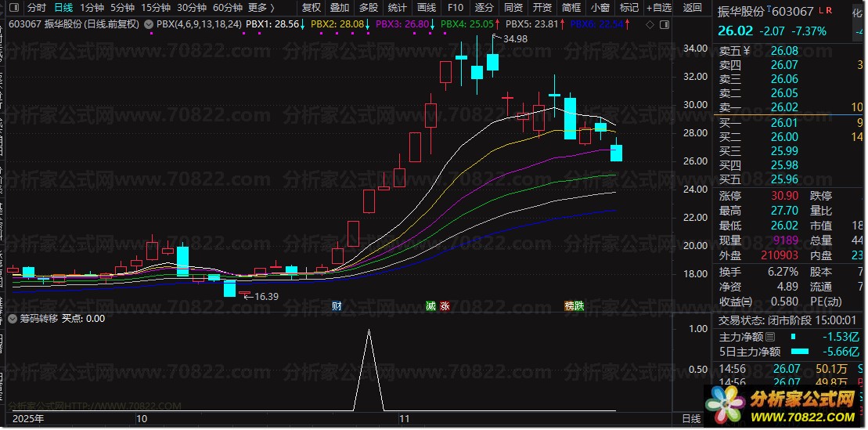Switch to 30分钟 period

tap(192, 8)
